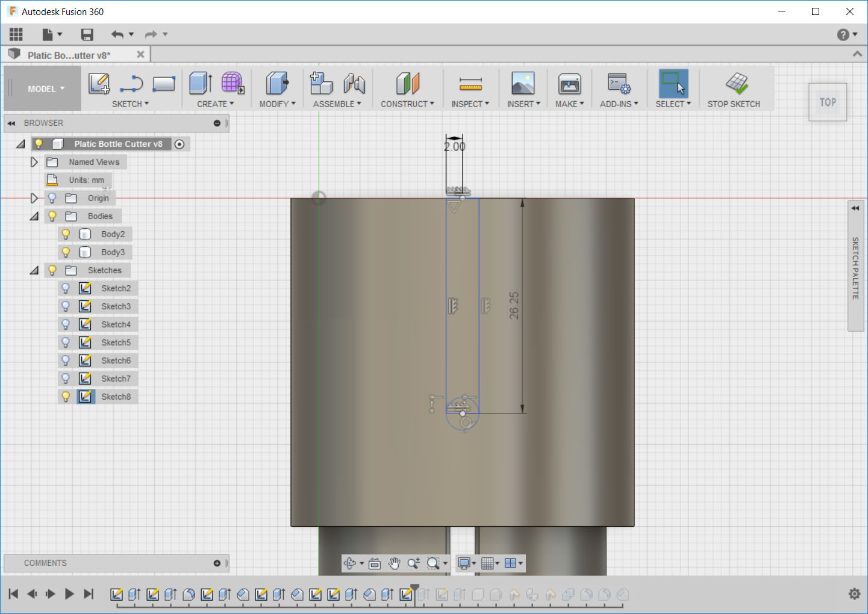Screen dimensions: 868x614
Task: Click the STOP SKETCH button
Action: 735,88
